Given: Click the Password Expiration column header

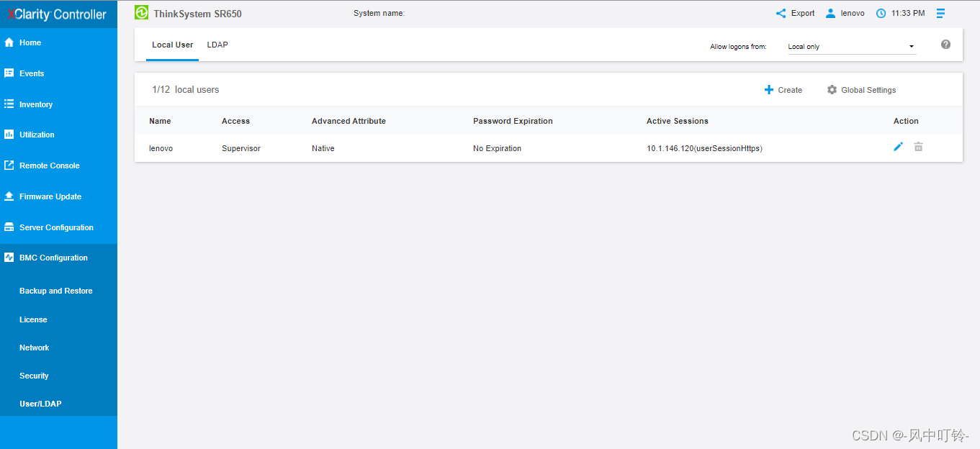Looking at the screenshot, I should tap(513, 121).
